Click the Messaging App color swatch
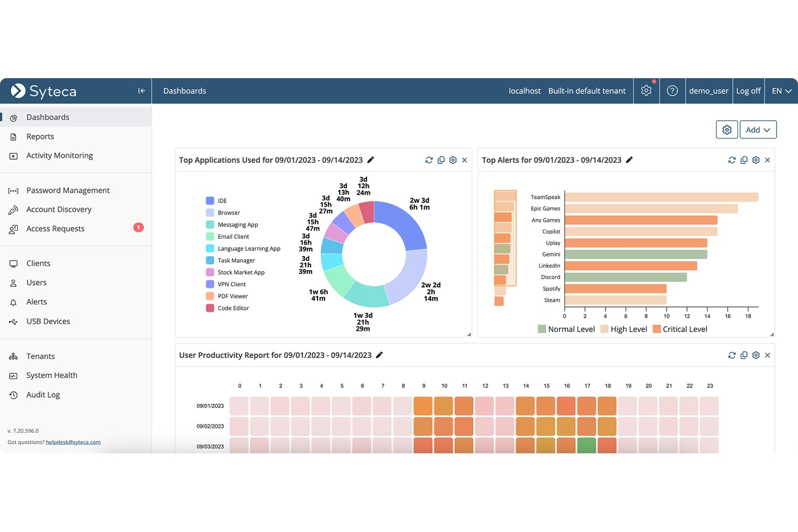Image resolution: width=798 pixels, height=532 pixels. coord(210,224)
